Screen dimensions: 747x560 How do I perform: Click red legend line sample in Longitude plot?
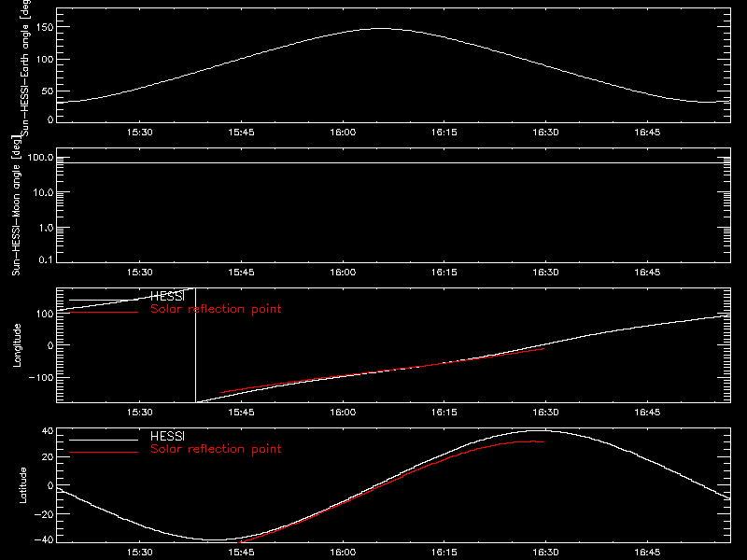(104, 312)
